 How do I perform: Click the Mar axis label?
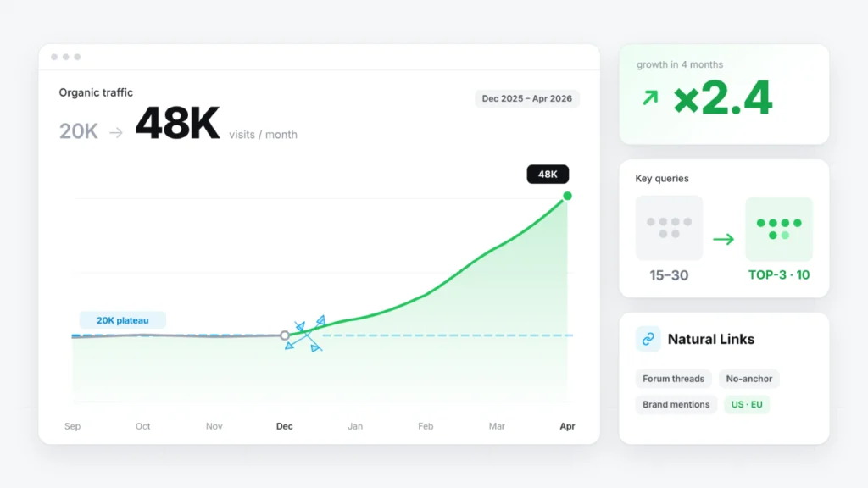coord(497,426)
